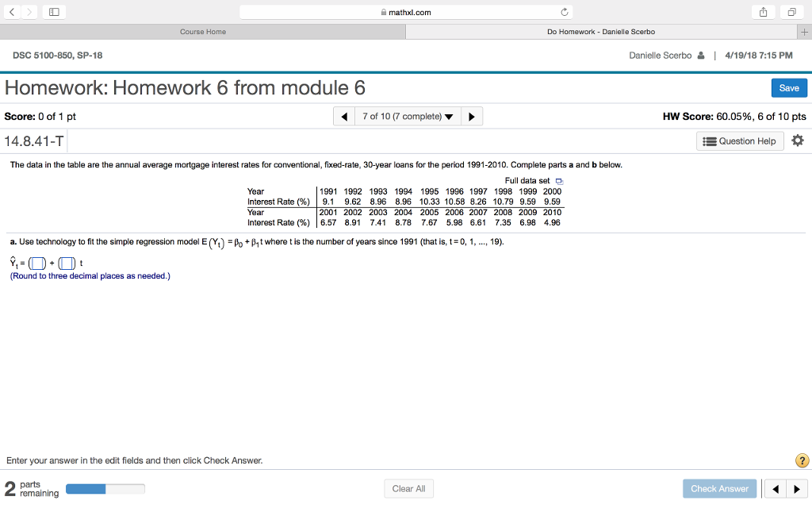This screenshot has width=812, height=508.
Task: Click the first answer entry box
Action: [x=34, y=262]
